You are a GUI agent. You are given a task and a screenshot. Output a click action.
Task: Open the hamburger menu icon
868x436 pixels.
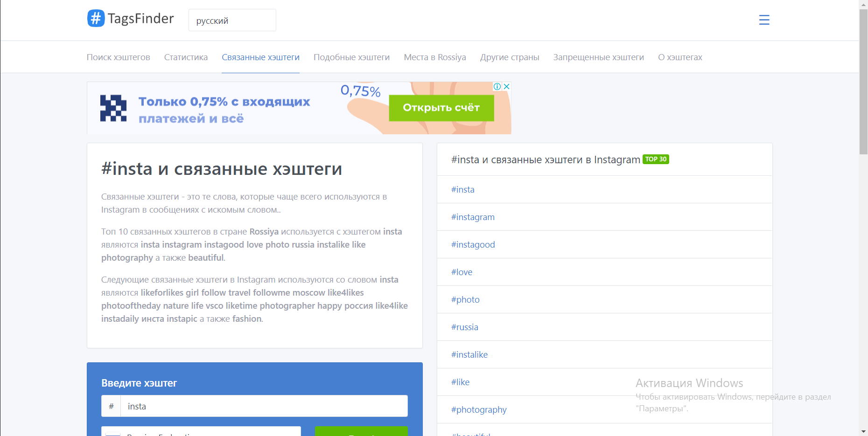coord(764,20)
